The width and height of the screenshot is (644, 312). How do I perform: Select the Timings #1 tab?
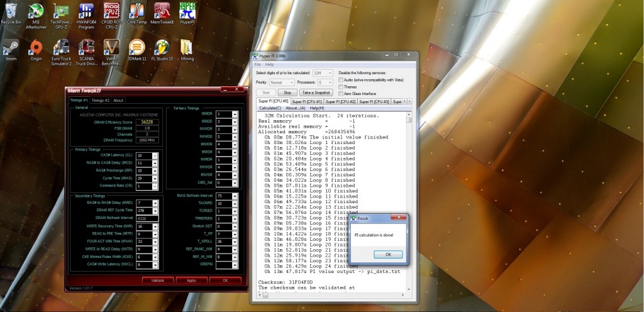79,100
